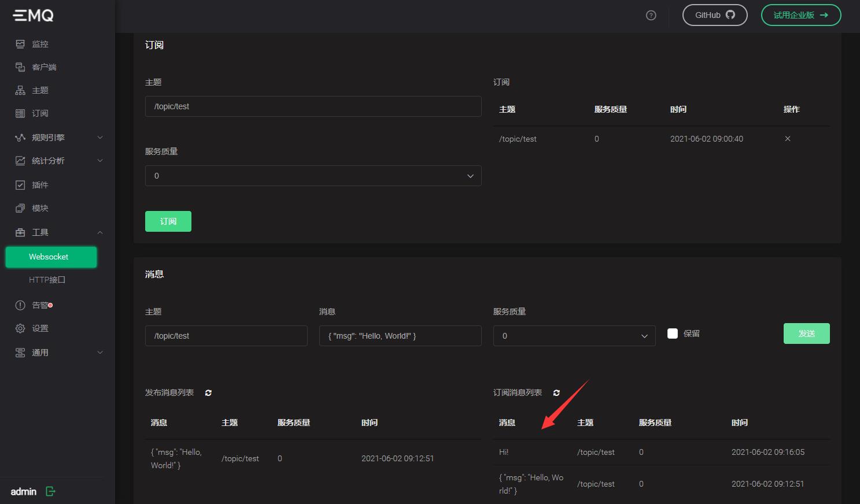Click the 主题 topics tree icon
Viewport: 860px width, 504px height.
(x=20, y=90)
